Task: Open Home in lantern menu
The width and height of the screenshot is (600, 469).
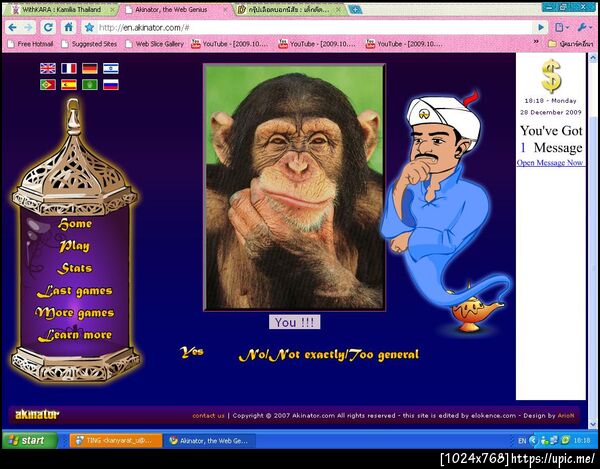Action: [75, 224]
